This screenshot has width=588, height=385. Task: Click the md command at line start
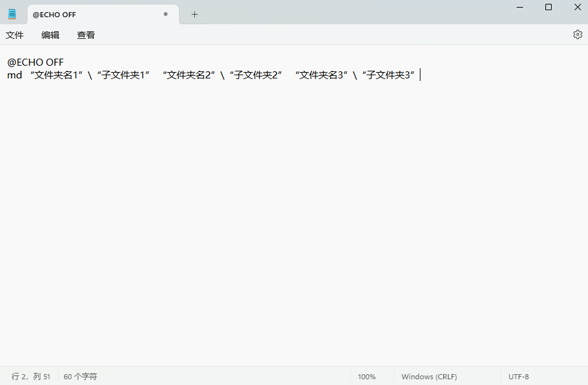15,75
